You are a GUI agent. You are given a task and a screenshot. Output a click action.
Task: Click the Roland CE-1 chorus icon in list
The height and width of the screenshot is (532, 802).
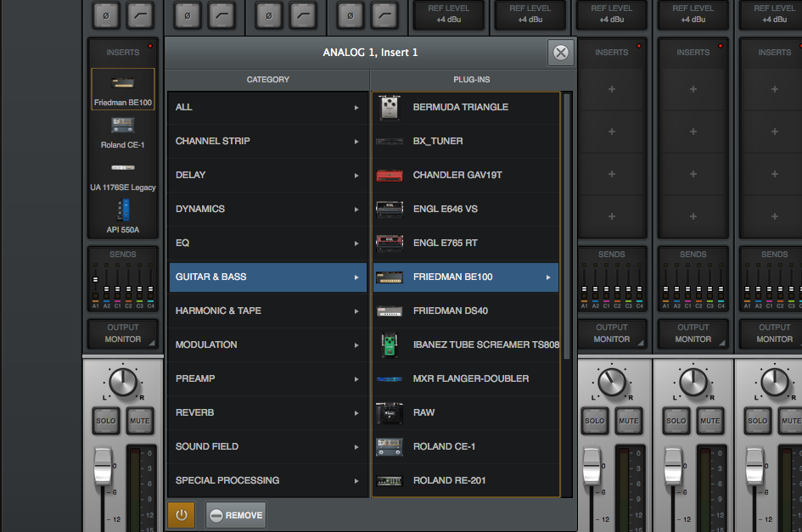390,446
